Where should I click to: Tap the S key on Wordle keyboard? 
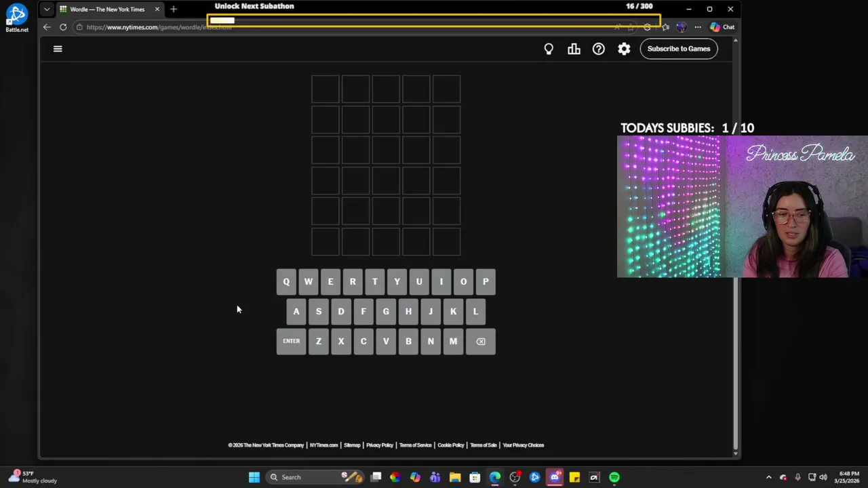pyautogui.click(x=319, y=312)
